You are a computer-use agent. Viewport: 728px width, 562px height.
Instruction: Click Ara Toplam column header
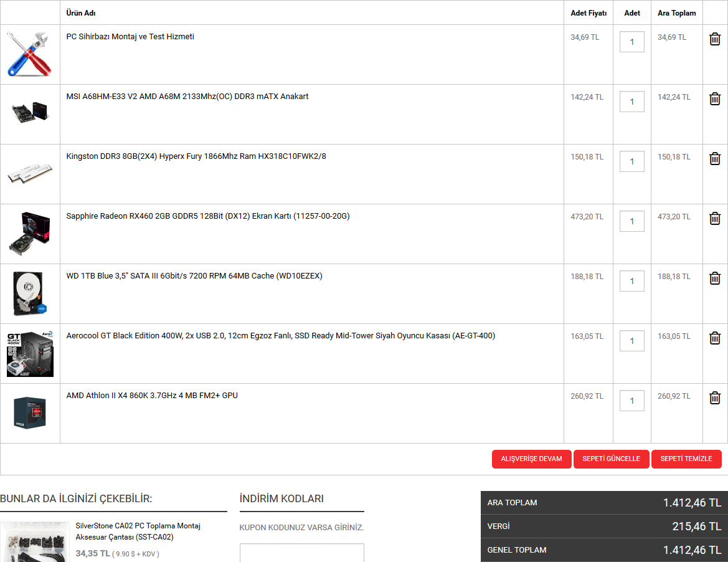pos(676,13)
